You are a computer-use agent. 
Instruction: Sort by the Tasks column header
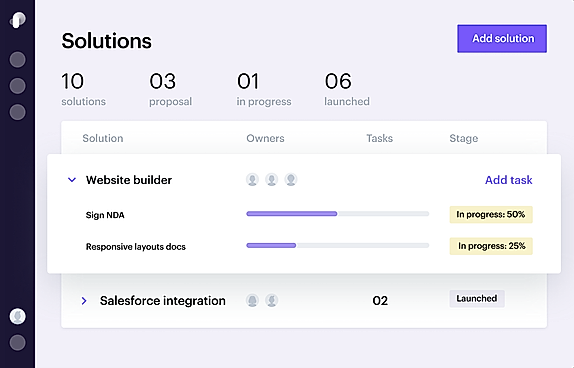(380, 138)
